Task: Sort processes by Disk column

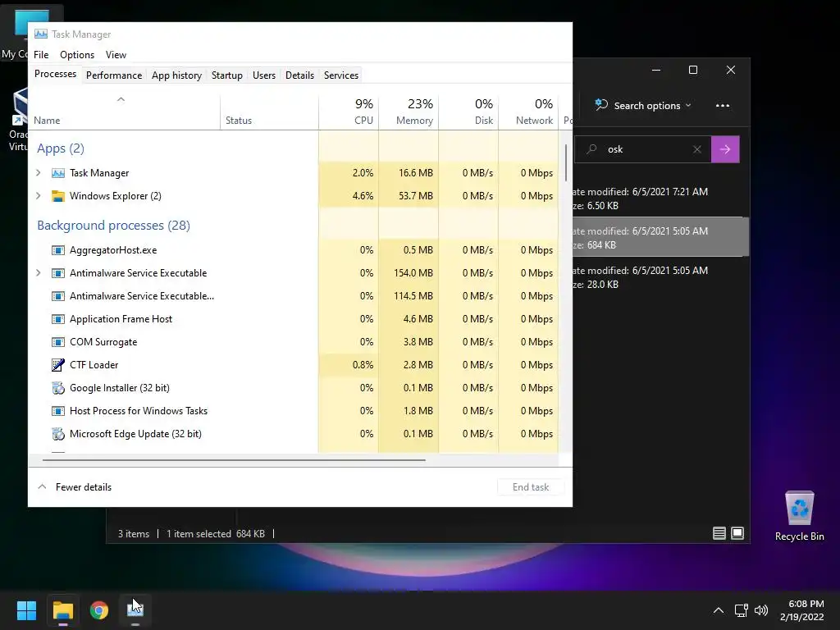Action: [468, 112]
